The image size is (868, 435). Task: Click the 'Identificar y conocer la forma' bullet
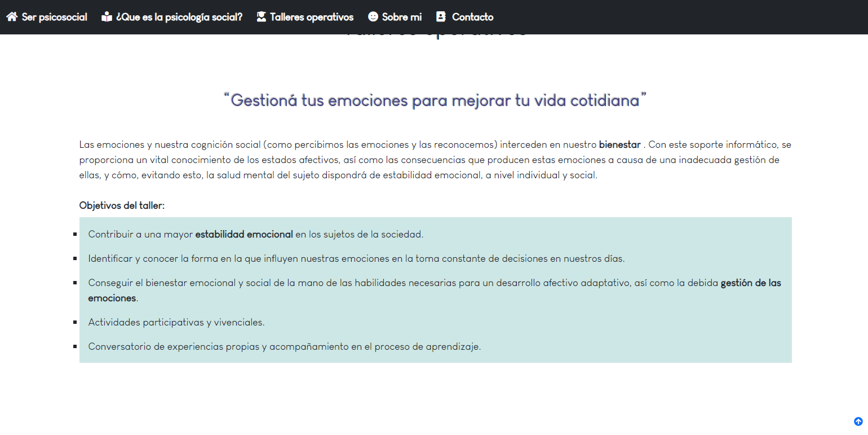(x=356, y=258)
